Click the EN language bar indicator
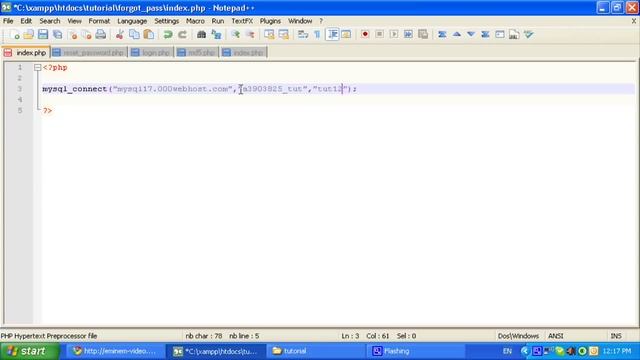The height and width of the screenshot is (360, 640). (x=507, y=351)
